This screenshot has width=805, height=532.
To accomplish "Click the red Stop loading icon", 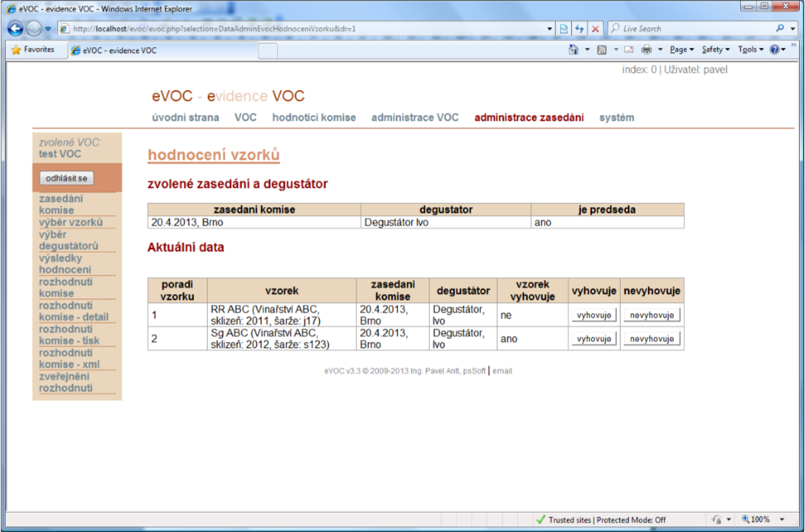I will pos(595,29).
